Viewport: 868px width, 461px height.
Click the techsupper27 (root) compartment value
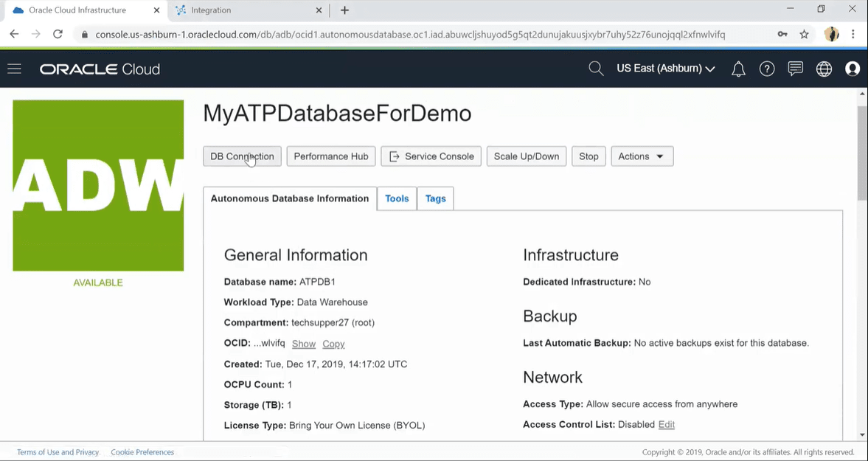(333, 322)
